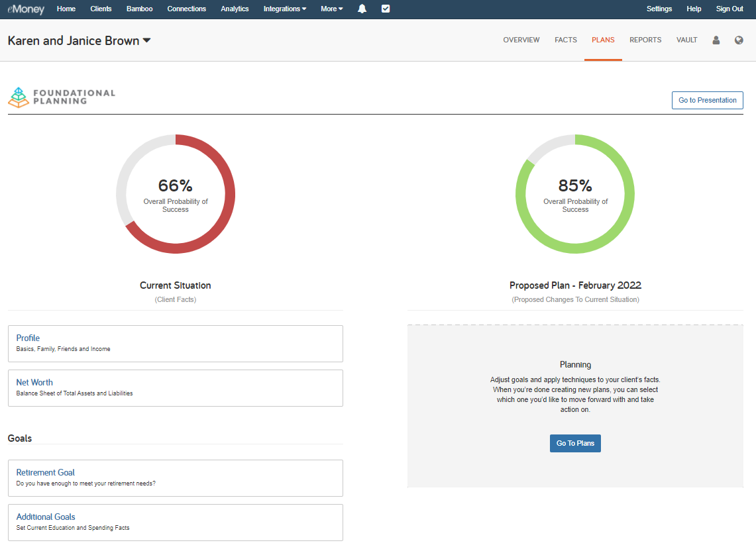Click "Set Current Education and Spending Facts" text

click(x=73, y=528)
